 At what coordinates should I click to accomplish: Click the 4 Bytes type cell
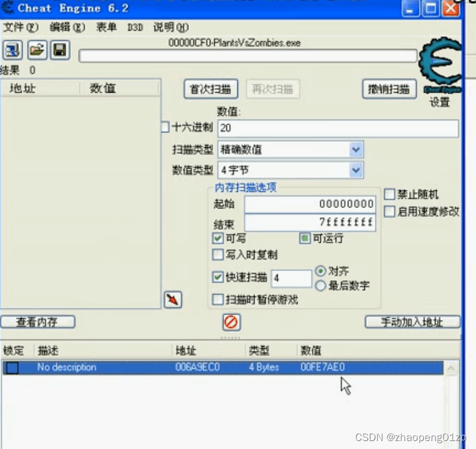264,367
